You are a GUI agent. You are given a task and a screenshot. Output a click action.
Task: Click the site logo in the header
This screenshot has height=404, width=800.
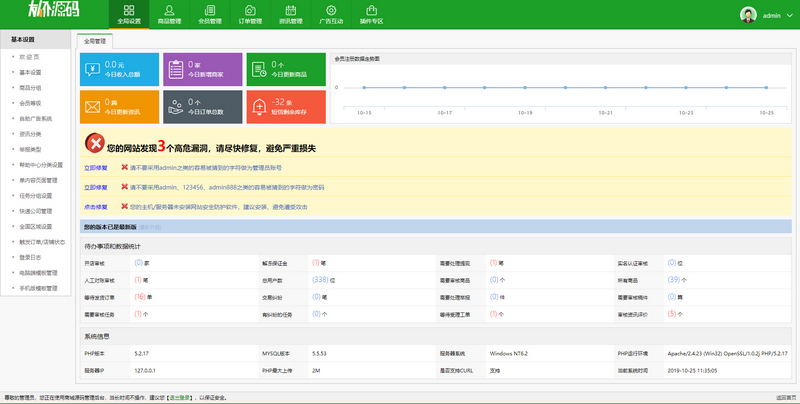(54, 9)
